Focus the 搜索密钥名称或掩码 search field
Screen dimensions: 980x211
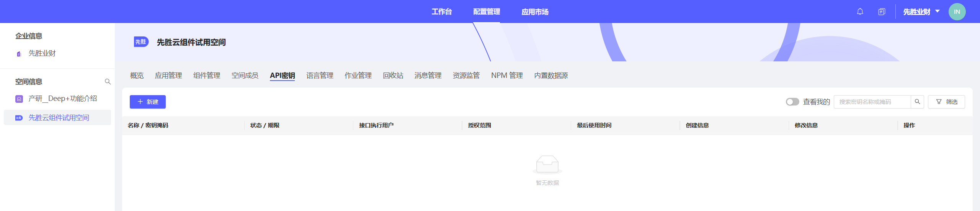tap(872, 102)
